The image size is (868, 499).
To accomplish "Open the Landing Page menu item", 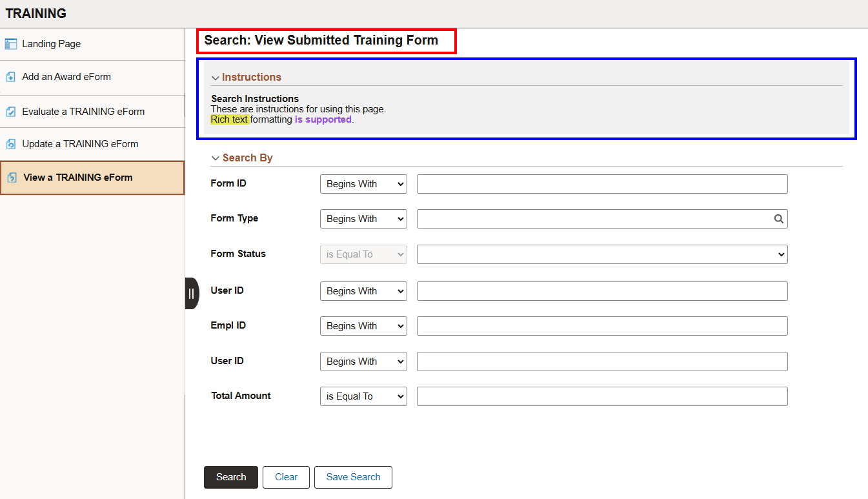I will click(92, 44).
